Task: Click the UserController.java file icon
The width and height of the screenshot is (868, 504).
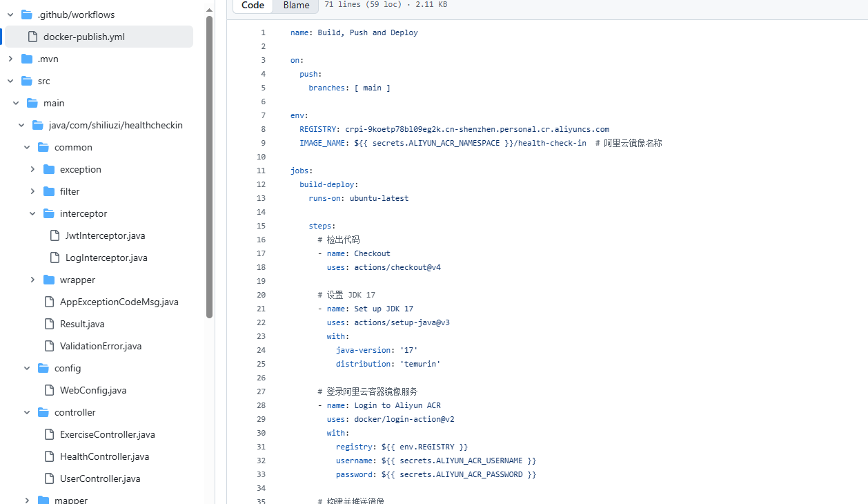Action: 49,478
